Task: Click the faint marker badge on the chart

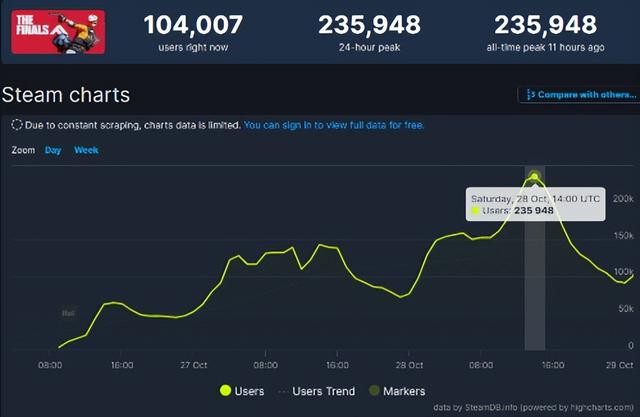Action: coord(68,313)
